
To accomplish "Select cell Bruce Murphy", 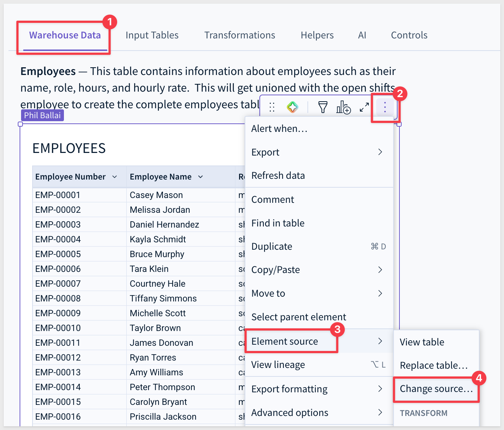I will 181,254.
